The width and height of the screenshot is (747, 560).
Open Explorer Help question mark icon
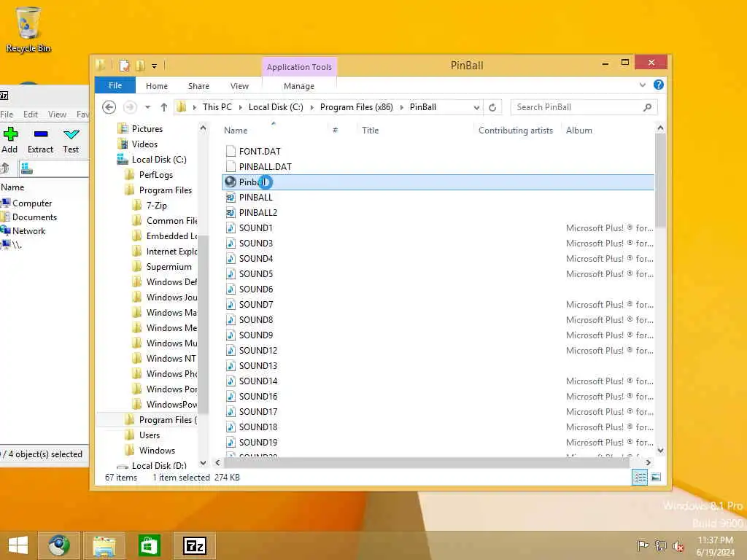pyautogui.click(x=659, y=85)
